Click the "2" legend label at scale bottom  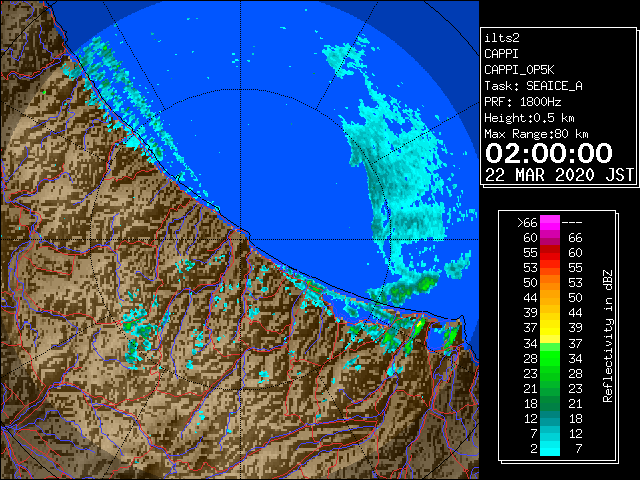(x=533, y=448)
